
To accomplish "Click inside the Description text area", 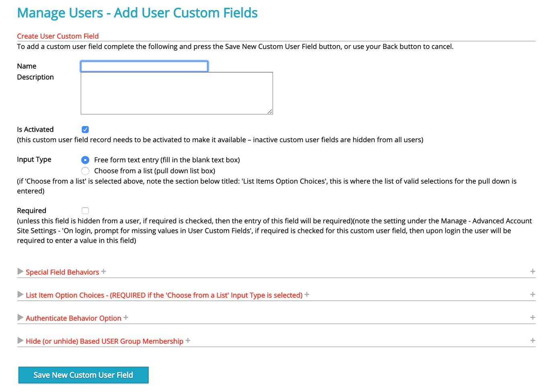I will 176,92.
